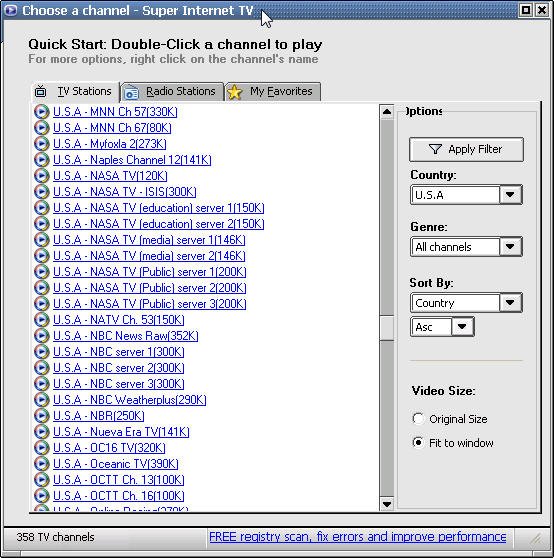Open the Asc sort order dropdown
Image resolution: width=554 pixels, height=558 pixels.
click(462, 327)
